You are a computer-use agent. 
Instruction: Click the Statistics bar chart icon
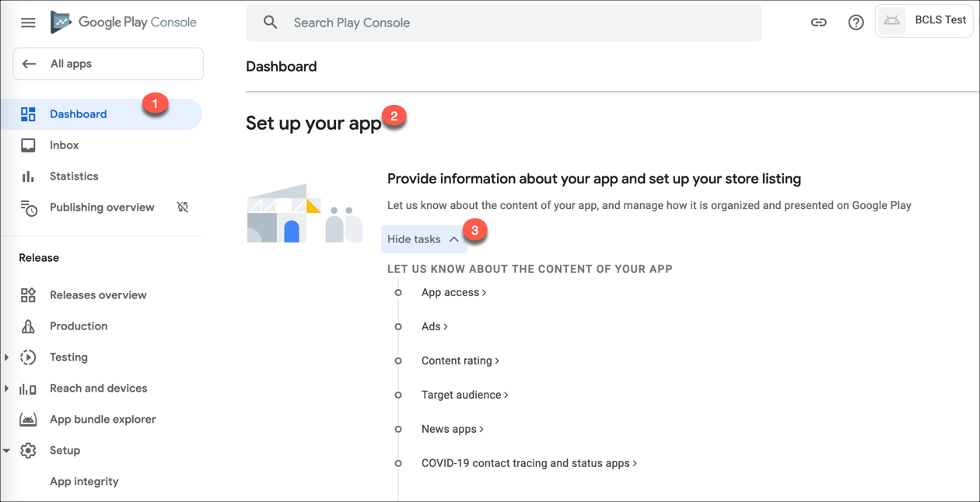pos(28,176)
